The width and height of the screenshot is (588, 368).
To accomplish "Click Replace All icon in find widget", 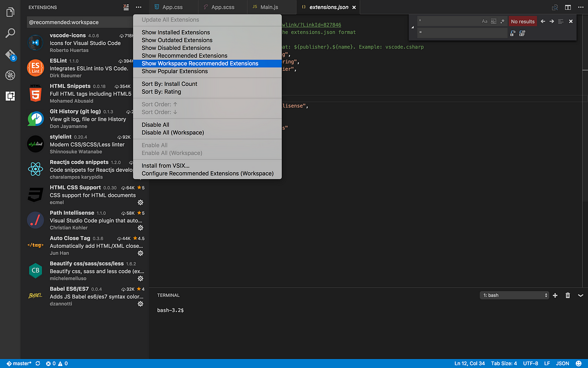I will (522, 33).
